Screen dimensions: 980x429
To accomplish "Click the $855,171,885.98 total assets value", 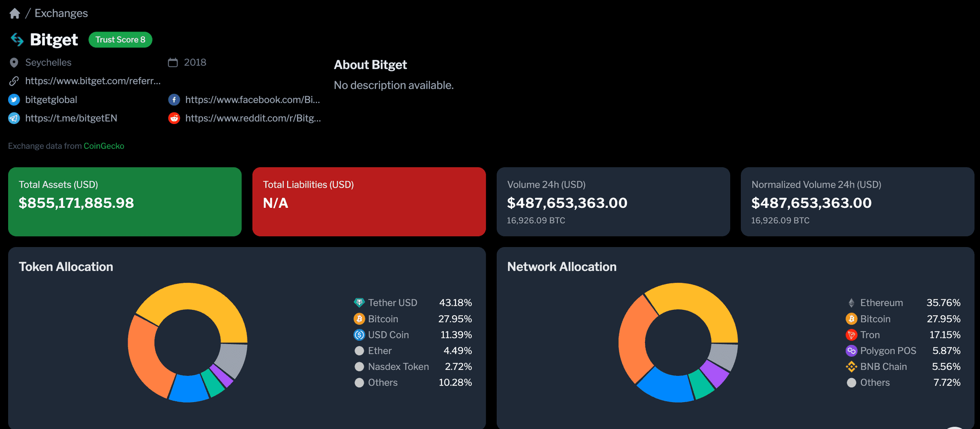I will (x=76, y=203).
